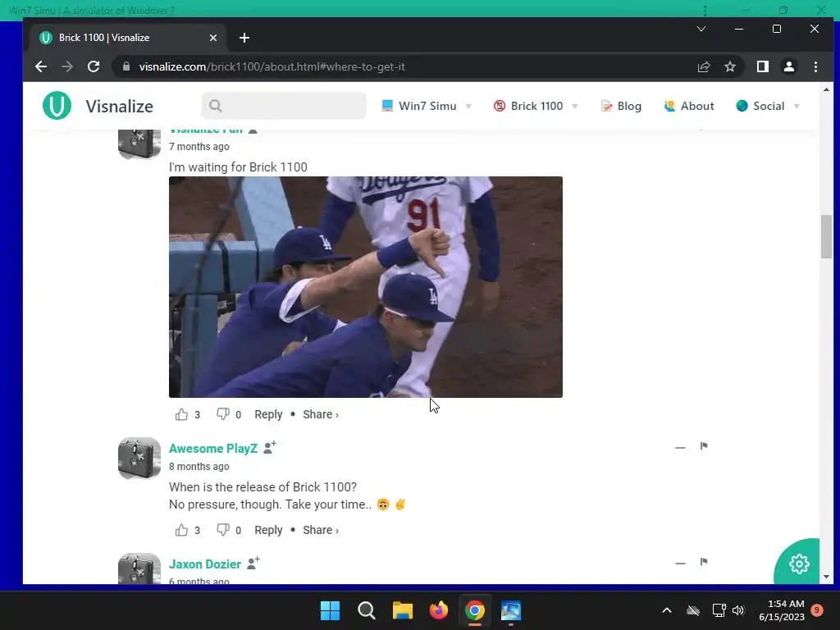Click Chrome icon on taskbar

(475, 610)
